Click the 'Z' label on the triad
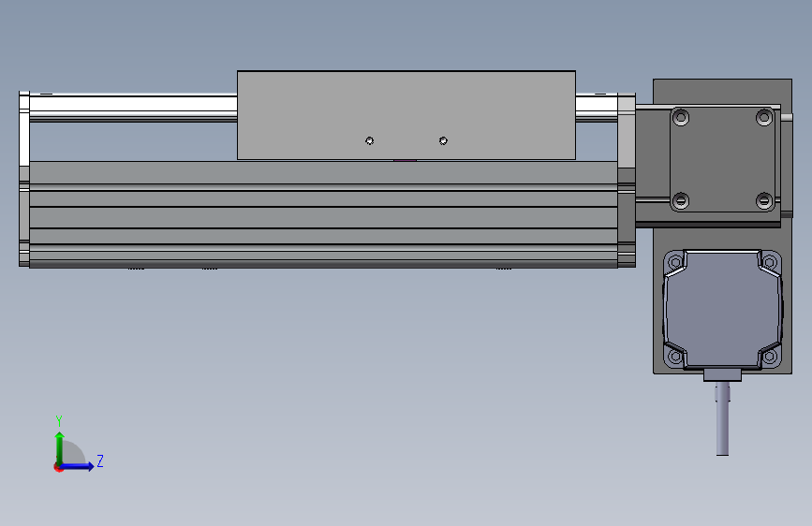 (x=100, y=460)
